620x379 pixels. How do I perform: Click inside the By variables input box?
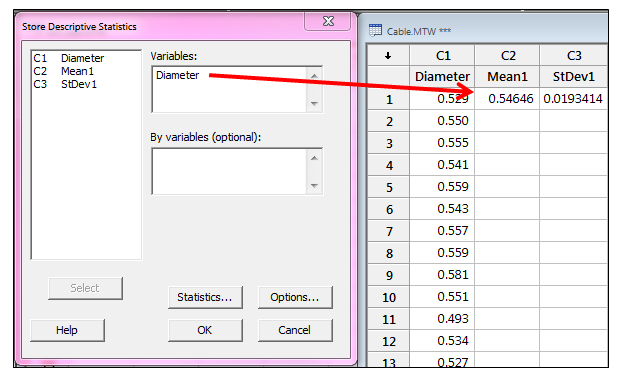pos(229,172)
